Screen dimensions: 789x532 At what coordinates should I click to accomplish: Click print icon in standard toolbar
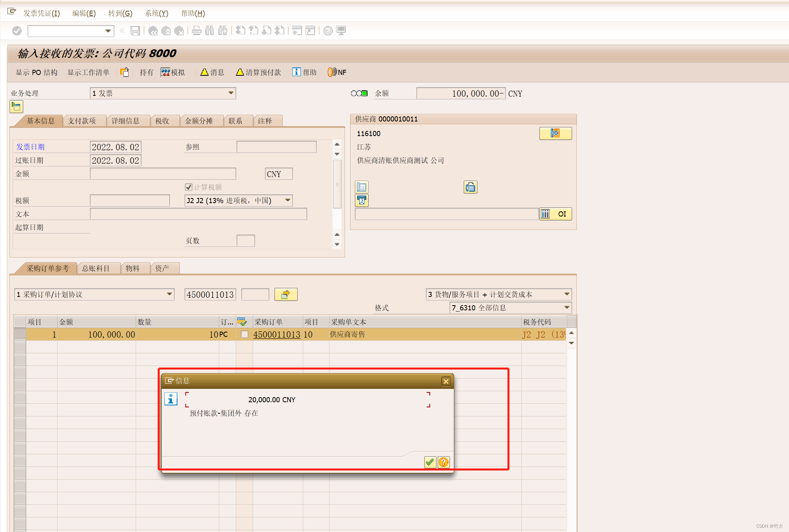(197, 31)
